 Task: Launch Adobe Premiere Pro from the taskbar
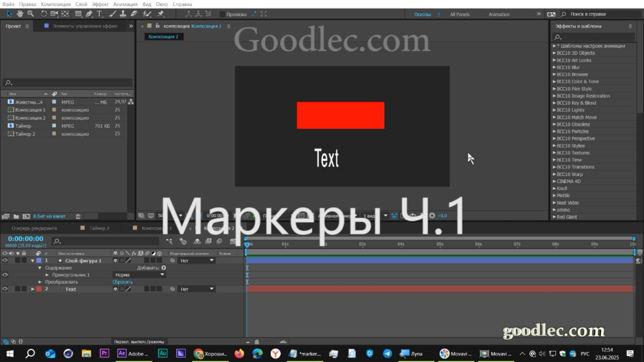click(x=104, y=354)
